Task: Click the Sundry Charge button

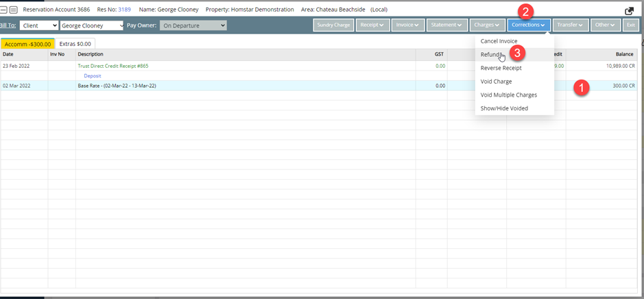Action: pyautogui.click(x=333, y=25)
